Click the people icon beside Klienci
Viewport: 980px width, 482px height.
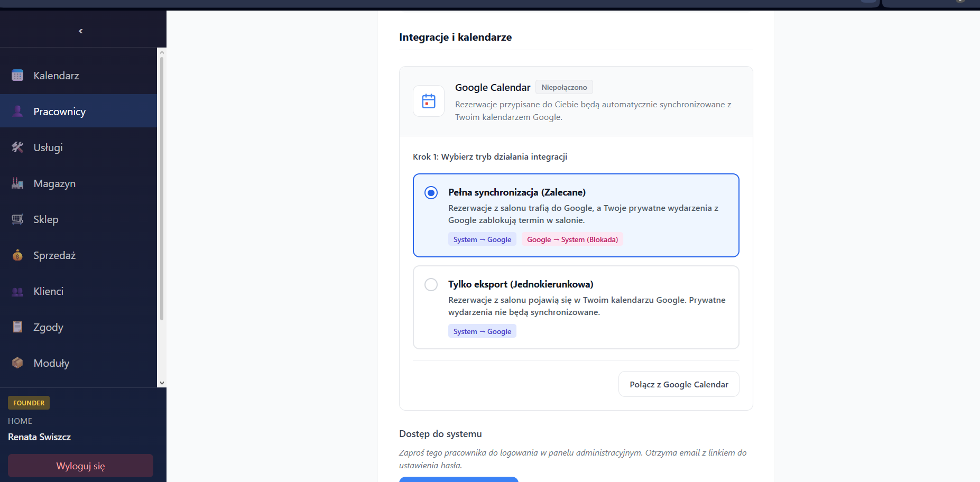(x=17, y=291)
